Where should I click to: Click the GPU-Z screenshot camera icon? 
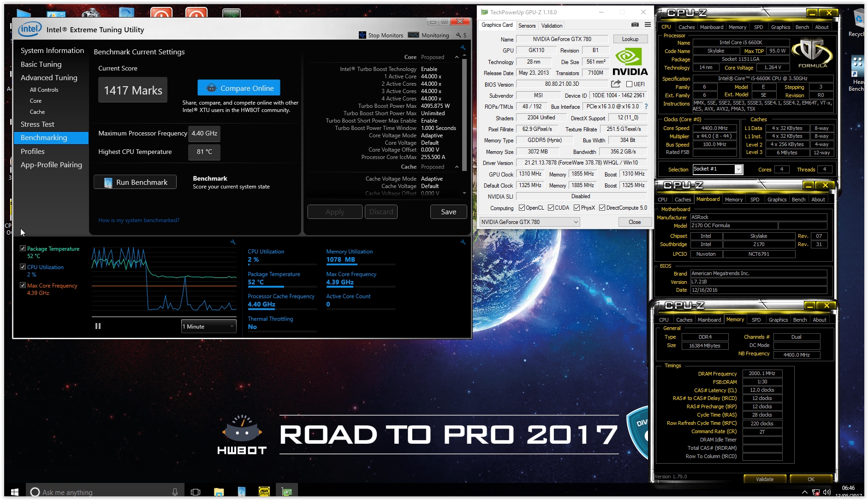coord(635,25)
